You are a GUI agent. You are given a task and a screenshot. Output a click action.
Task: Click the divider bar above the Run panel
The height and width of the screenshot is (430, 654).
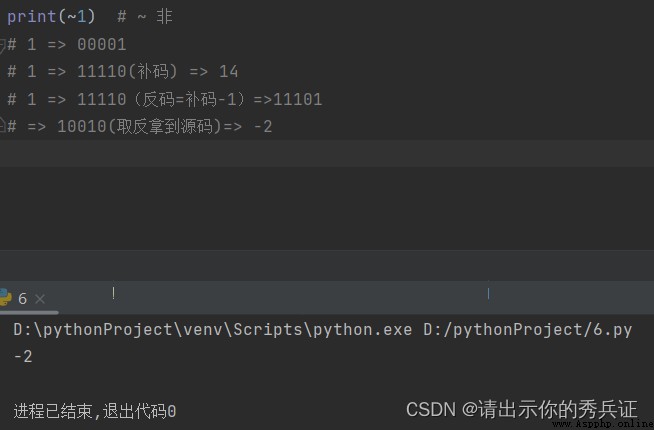tap(327, 265)
